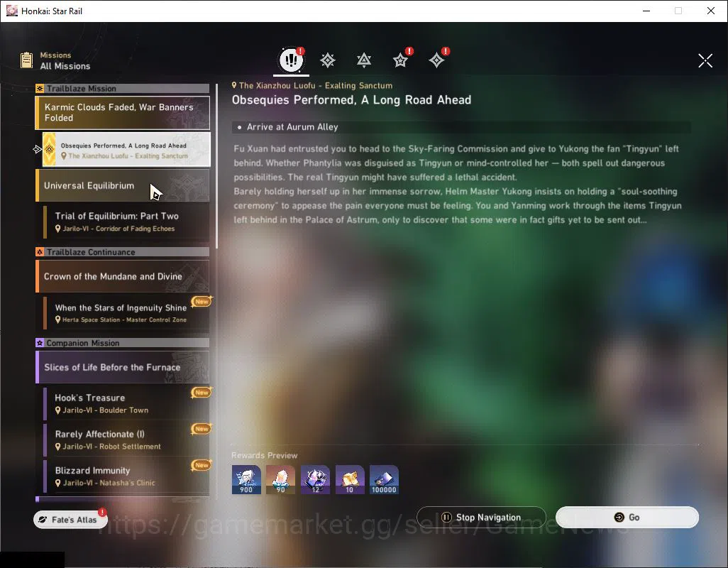This screenshot has height=568, width=728.
Task: Click the reward icon with quantity 12
Action: tap(315, 479)
